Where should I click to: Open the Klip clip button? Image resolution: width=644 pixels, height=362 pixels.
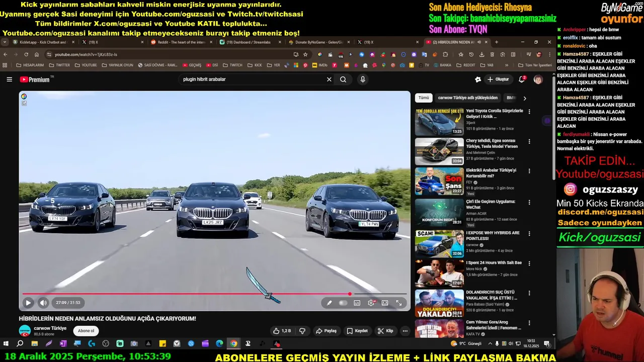click(385, 331)
